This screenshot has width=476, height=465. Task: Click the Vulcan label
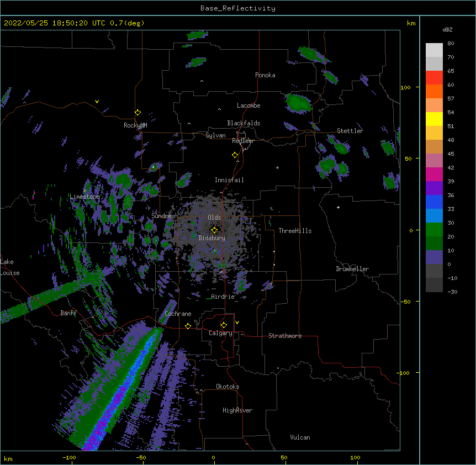point(300,437)
